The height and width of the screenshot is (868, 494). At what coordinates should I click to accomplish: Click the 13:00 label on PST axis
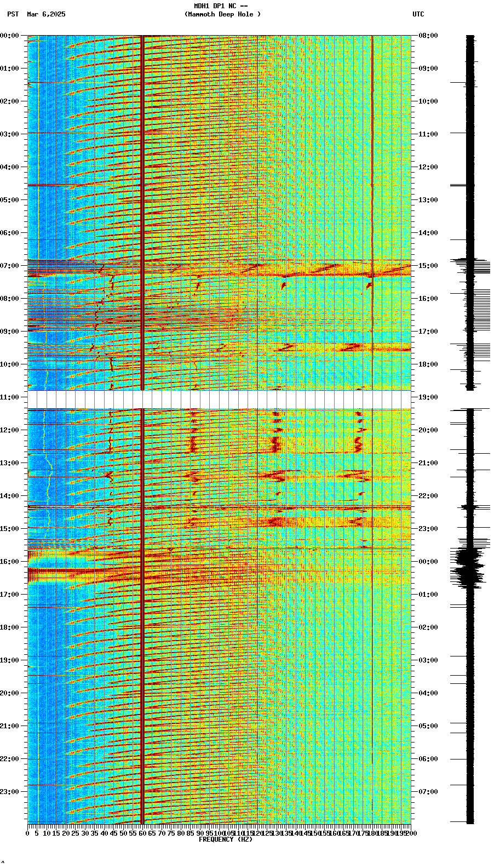point(9,463)
